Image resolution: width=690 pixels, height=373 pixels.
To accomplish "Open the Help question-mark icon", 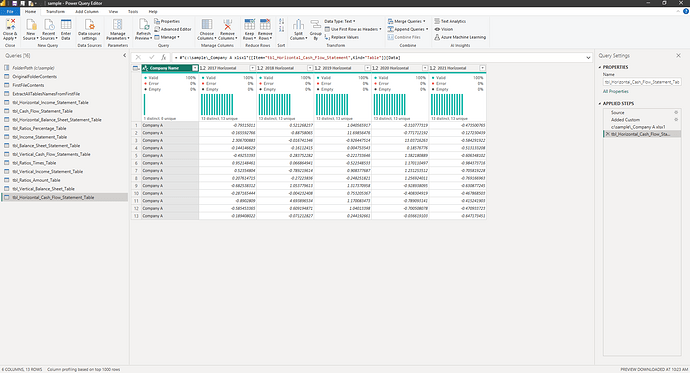I will pyautogui.click(x=686, y=11).
